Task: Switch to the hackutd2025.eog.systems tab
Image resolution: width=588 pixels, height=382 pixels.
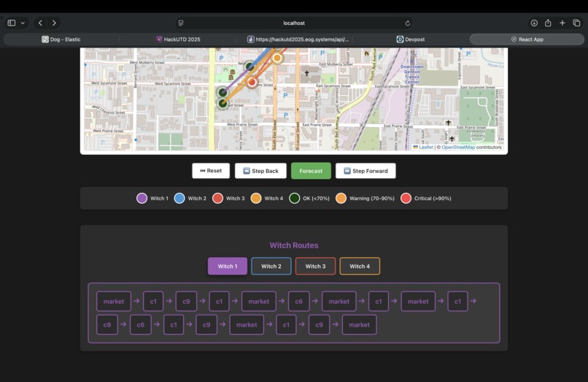Action: coord(298,39)
